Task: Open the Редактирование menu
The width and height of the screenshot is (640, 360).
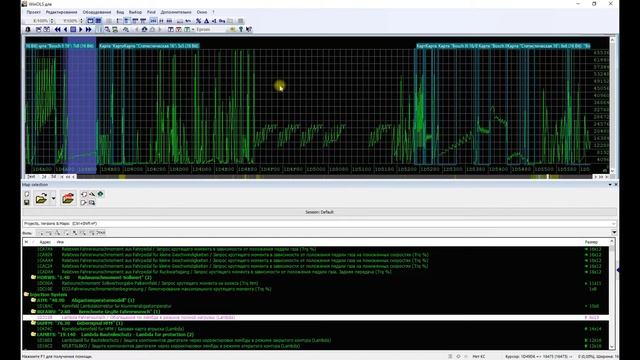Action: [61, 12]
